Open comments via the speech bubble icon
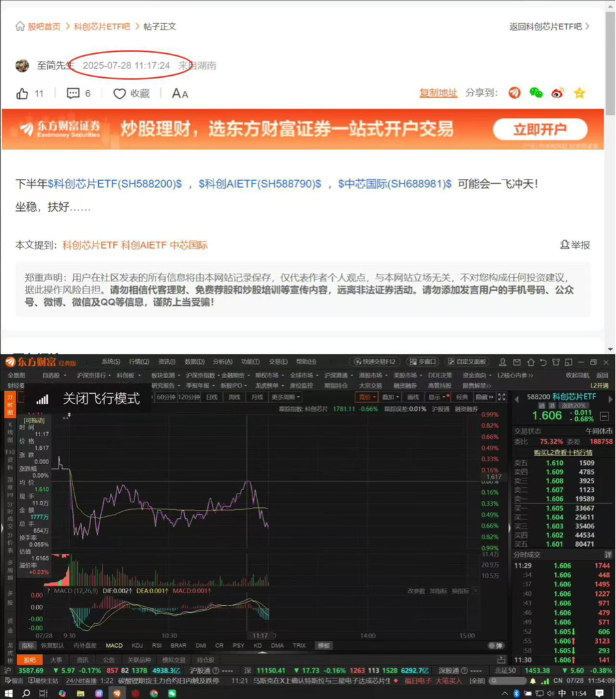Viewport: 616px width, 699px height. point(73,94)
